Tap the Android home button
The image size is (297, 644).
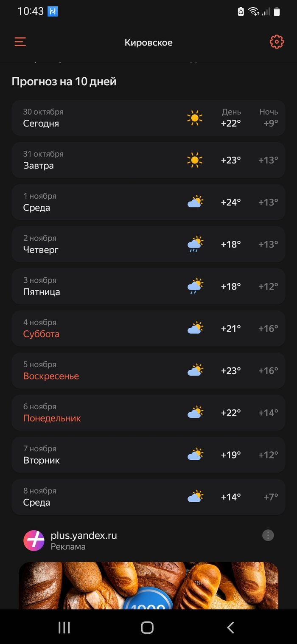point(147,627)
